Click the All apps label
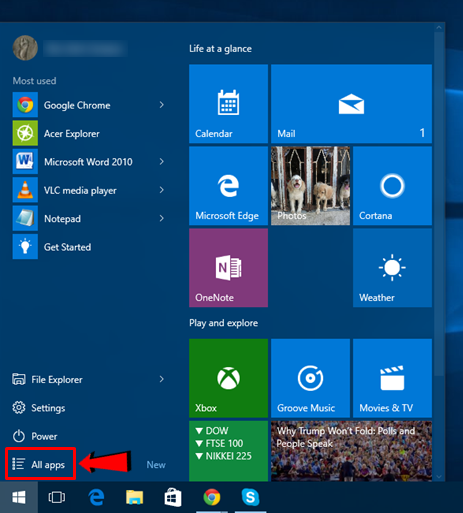This screenshot has width=463, height=513. click(x=48, y=465)
